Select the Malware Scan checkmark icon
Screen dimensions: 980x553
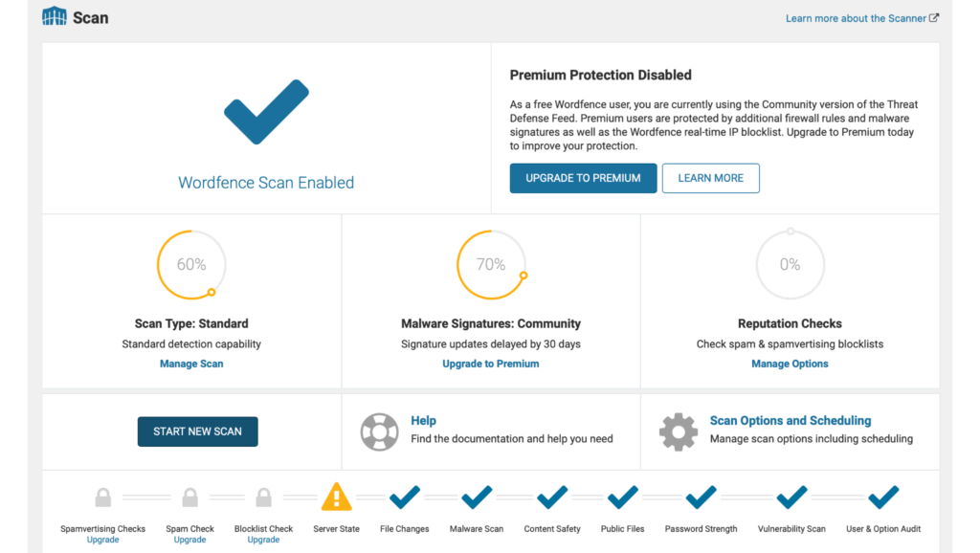477,498
